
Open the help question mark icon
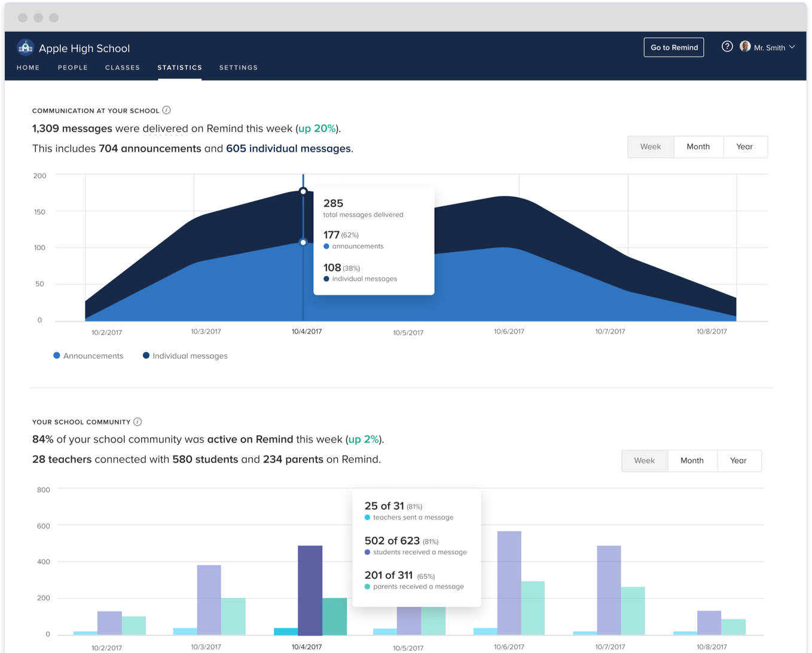tap(727, 47)
